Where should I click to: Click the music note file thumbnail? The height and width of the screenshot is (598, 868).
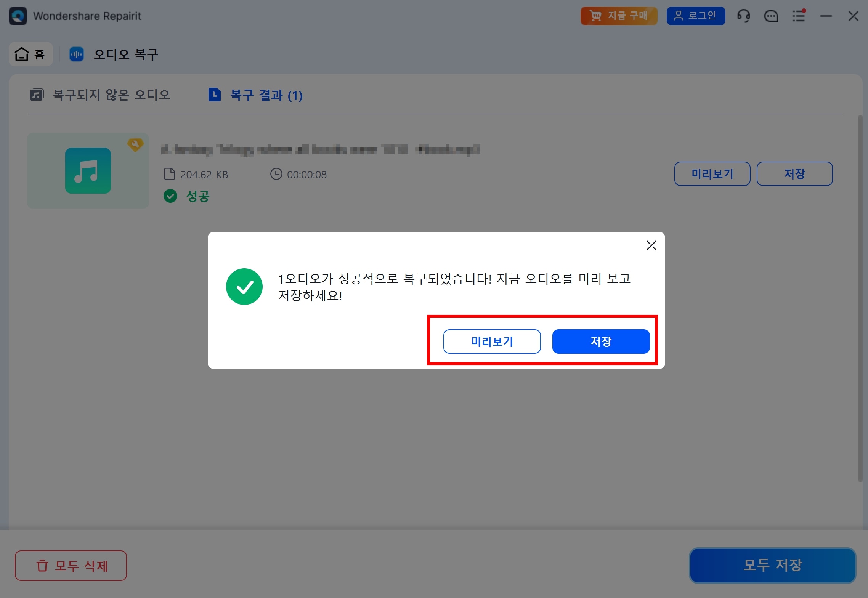[88, 171]
